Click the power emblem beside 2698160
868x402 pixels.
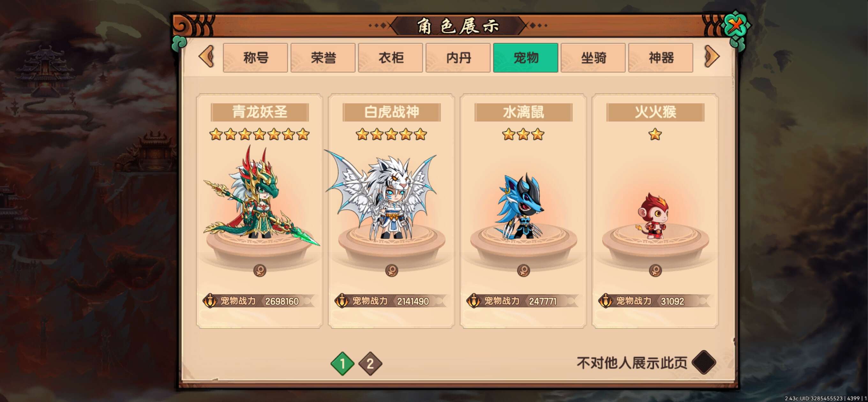[x=210, y=301]
